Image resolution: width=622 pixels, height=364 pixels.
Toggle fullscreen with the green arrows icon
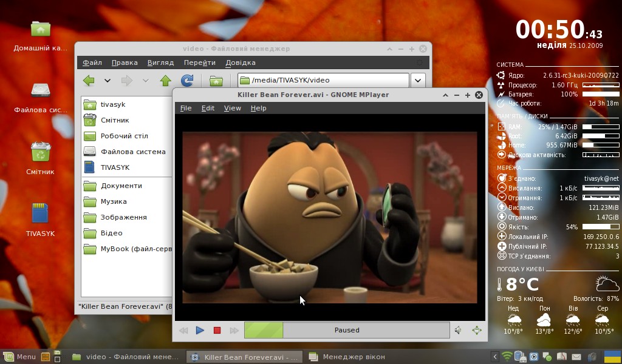point(477,331)
